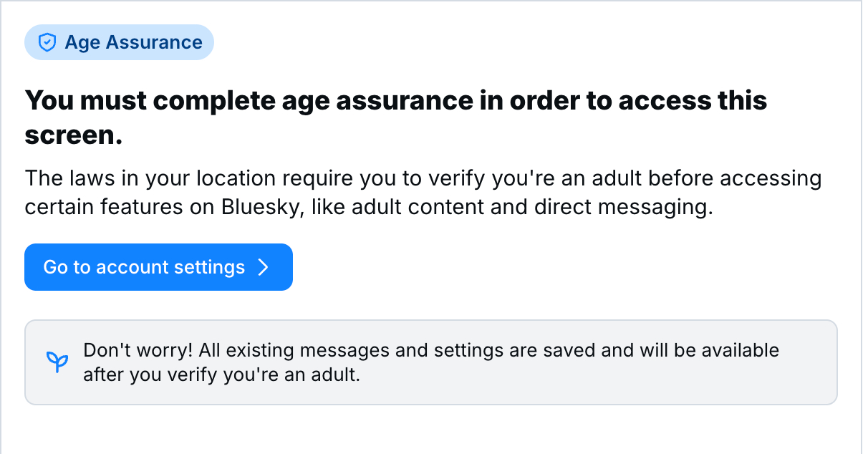The width and height of the screenshot is (868, 454).
Task: Click "after you verify you're an adult." line
Action: point(221,375)
